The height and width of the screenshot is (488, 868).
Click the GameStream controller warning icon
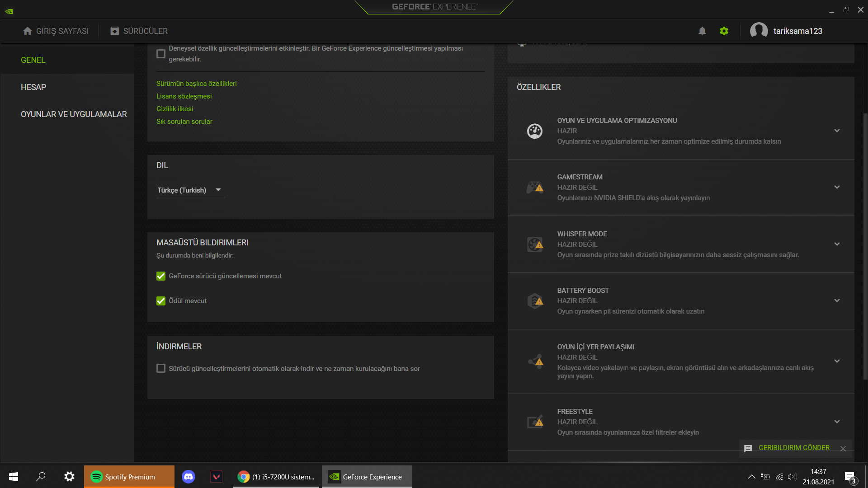(x=535, y=187)
